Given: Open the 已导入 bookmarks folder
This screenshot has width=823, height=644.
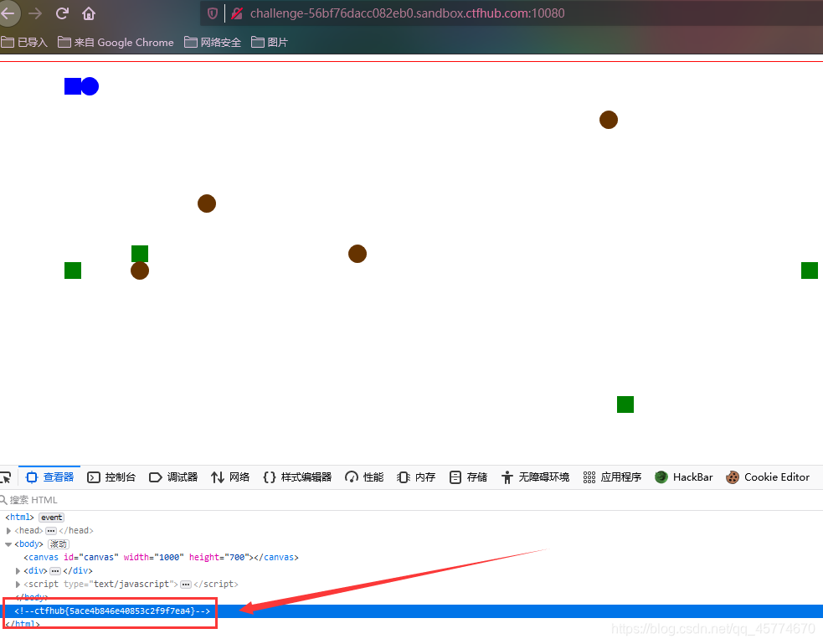Looking at the screenshot, I should tap(24, 42).
